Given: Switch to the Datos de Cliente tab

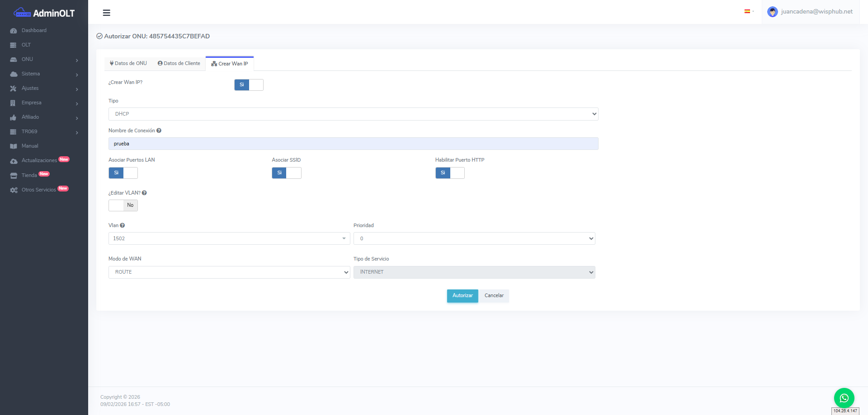Looking at the screenshot, I should pos(179,64).
